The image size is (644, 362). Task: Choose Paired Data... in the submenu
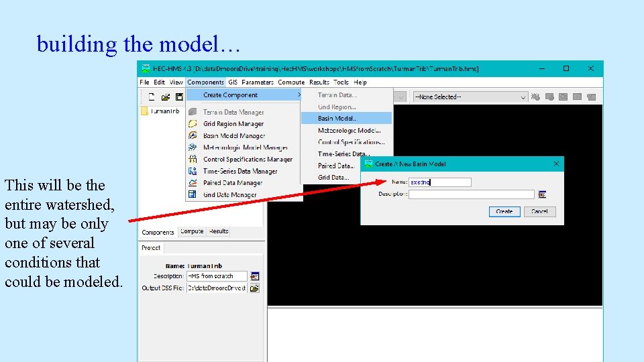[x=336, y=166]
